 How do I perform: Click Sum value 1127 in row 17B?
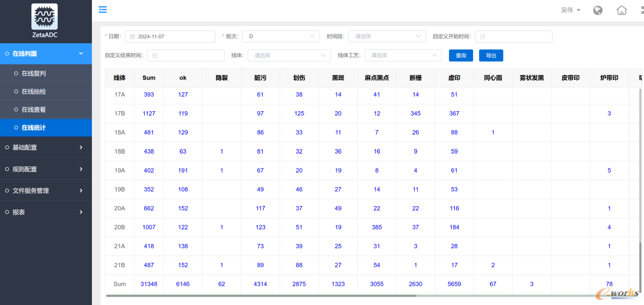point(149,114)
